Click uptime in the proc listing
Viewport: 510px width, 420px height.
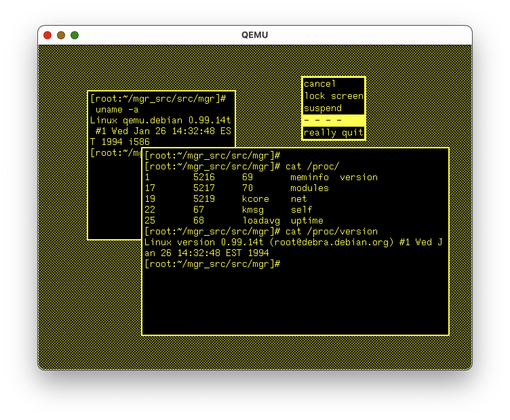click(307, 220)
